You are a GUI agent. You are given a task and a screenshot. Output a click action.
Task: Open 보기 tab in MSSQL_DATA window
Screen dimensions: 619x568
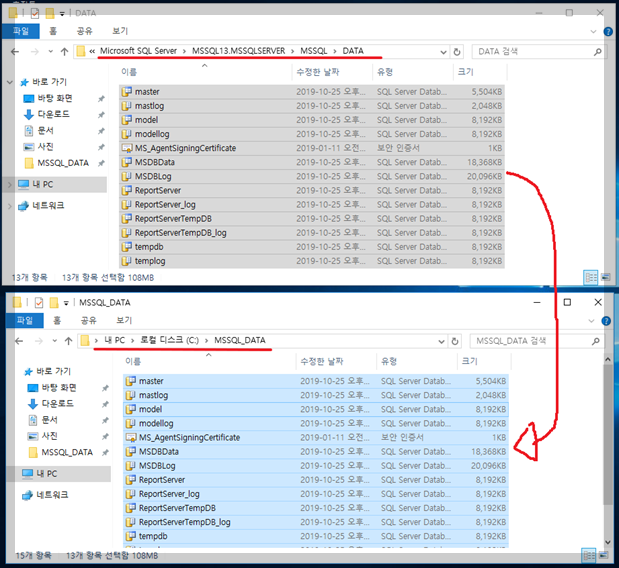coord(124,321)
